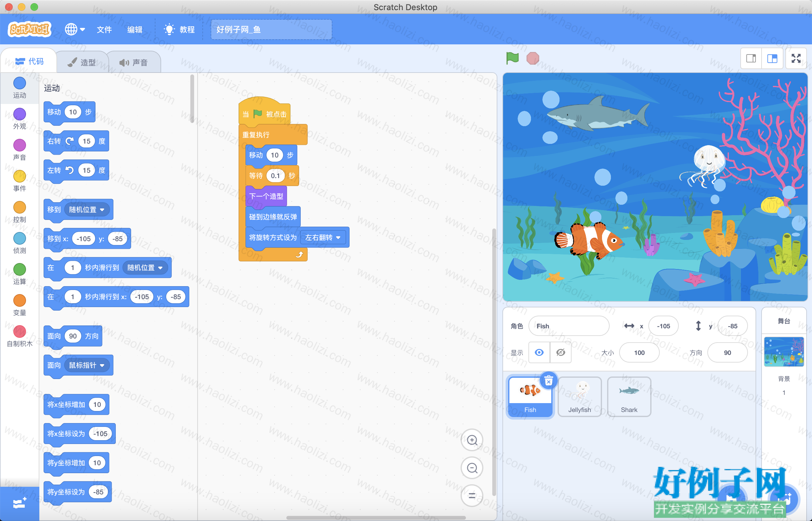
Task: Select the 运动 motion category
Action: [20, 88]
